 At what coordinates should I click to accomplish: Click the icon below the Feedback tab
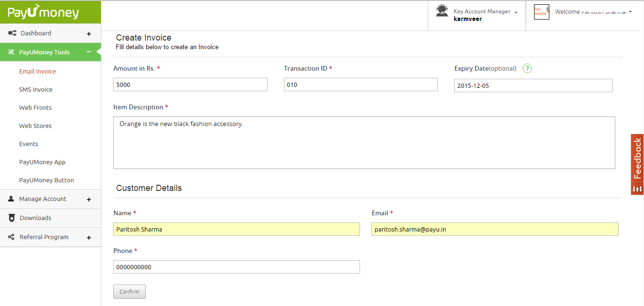(x=637, y=189)
